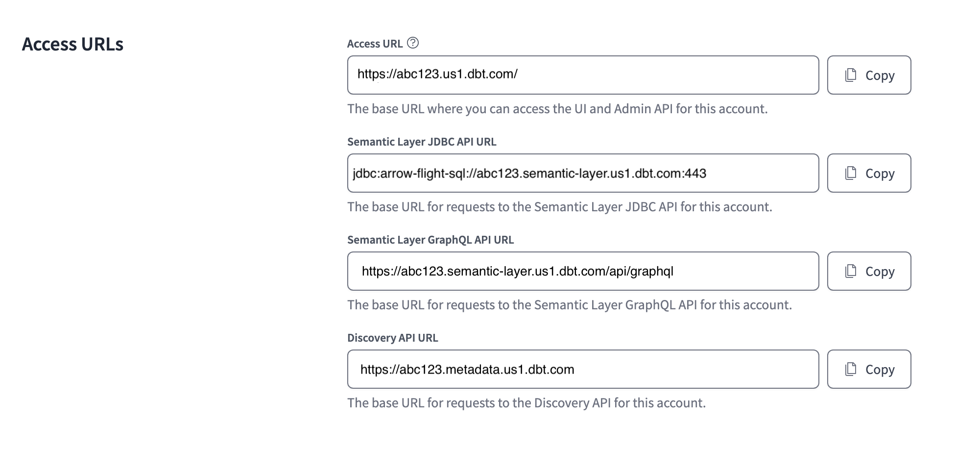Click inside the JDBC API URL field
Screen dimensions: 980x450
tap(583, 173)
